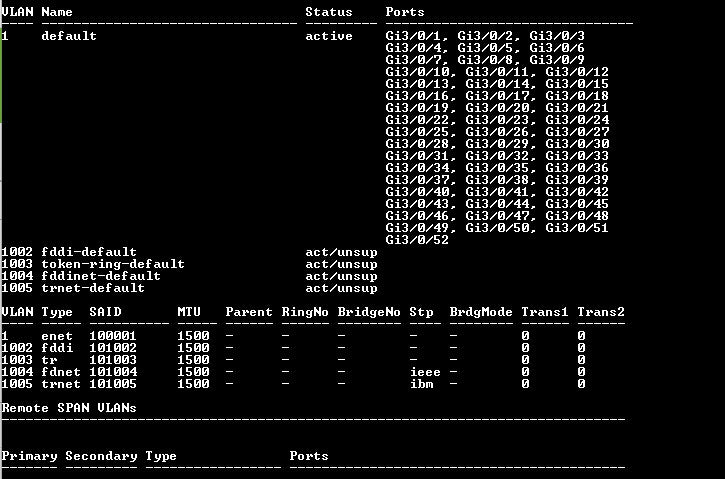Click the 'SAID' column header
This screenshot has height=479, width=725.
[105, 312]
